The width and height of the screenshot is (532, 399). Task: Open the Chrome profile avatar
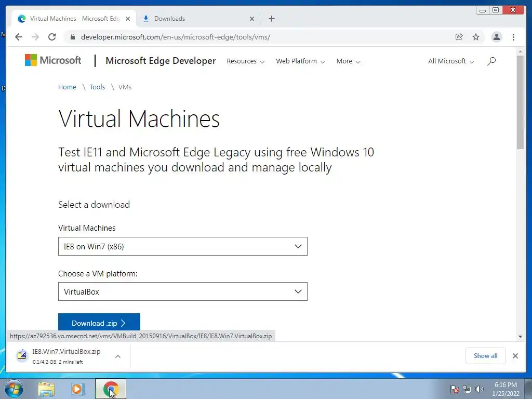(x=497, y=37)
